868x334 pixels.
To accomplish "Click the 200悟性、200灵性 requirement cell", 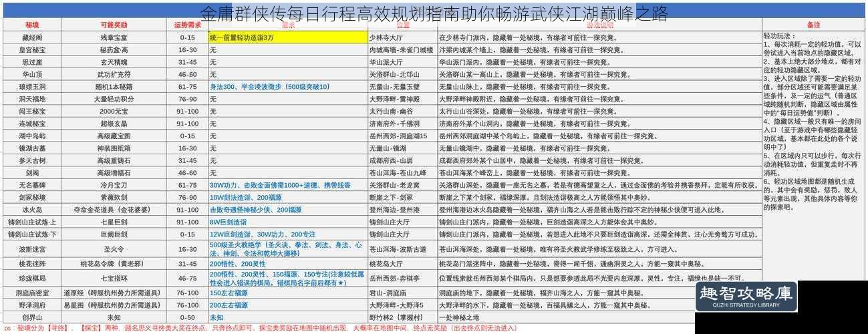I will coord(288,263).
